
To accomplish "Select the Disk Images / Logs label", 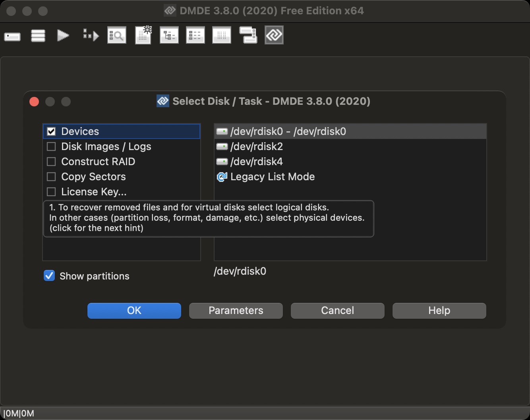I will (x=106, y=146).
